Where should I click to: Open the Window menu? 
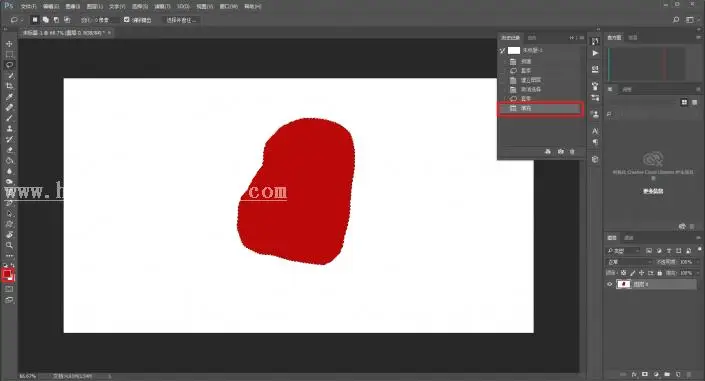228,6
